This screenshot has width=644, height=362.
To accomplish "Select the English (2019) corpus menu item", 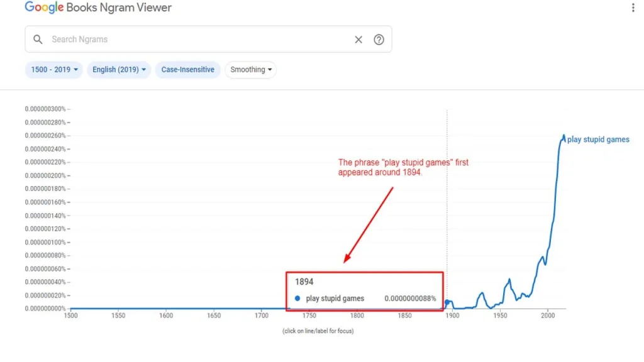I will click(119, 70).
